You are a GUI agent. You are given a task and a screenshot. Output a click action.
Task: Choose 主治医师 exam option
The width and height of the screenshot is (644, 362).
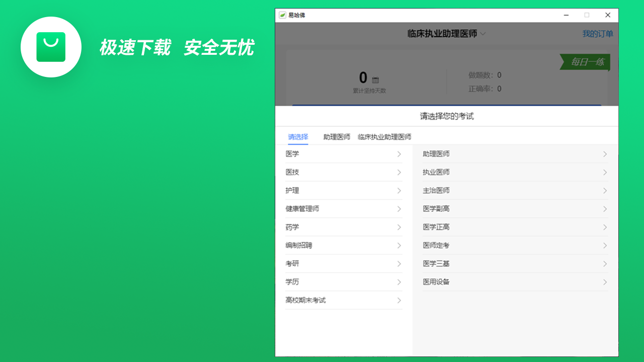click(x=436, y=191)
